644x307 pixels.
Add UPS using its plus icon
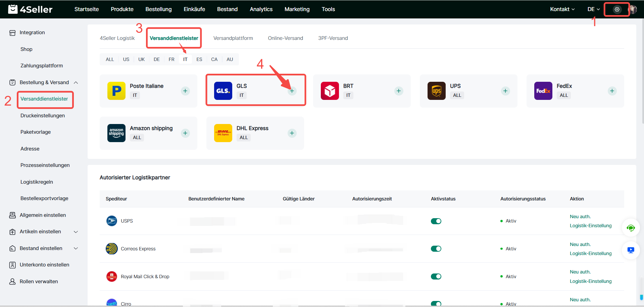coord(505,91)
